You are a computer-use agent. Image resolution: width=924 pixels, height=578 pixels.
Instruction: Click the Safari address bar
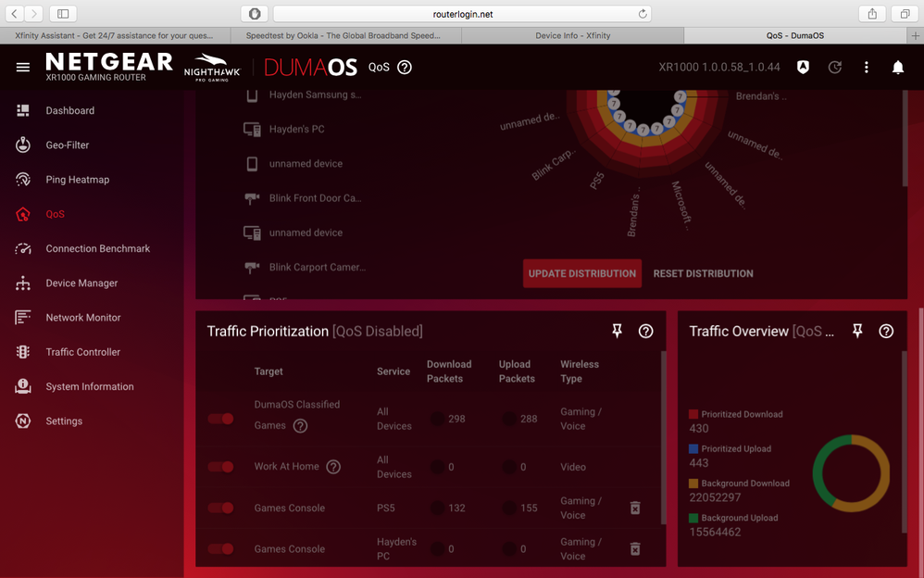[x=463, y=14]
